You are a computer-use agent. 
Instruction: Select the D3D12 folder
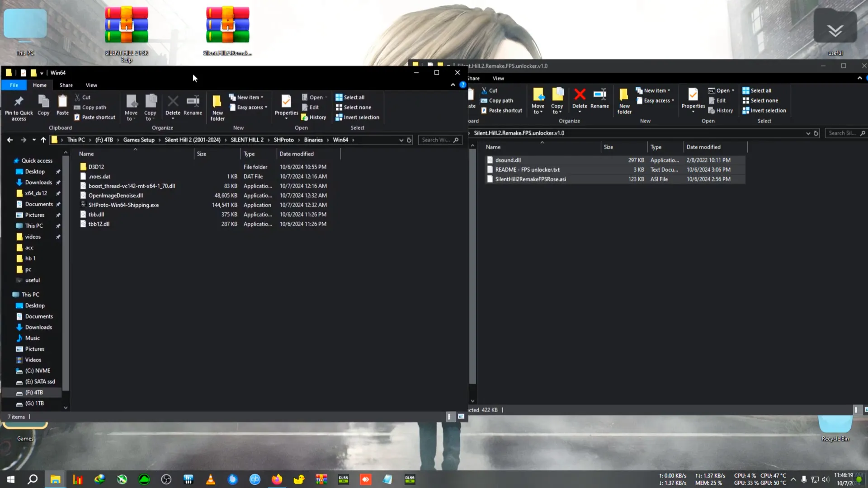96,167
